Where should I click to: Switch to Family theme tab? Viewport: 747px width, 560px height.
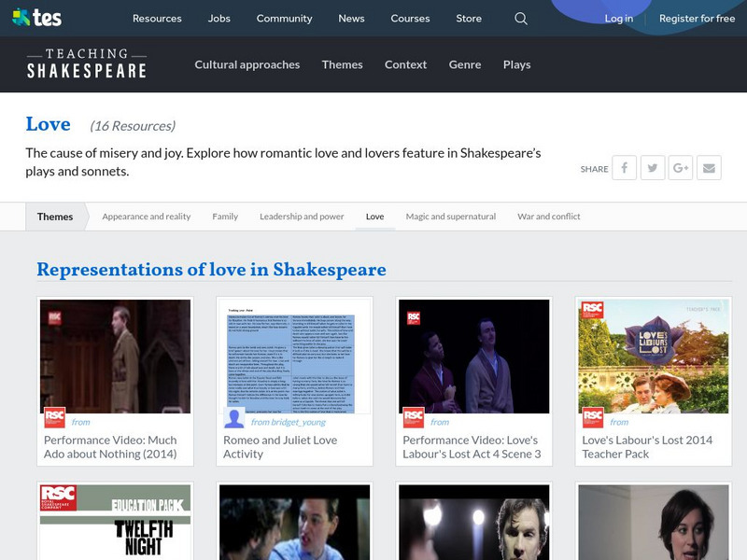[225, 217]
